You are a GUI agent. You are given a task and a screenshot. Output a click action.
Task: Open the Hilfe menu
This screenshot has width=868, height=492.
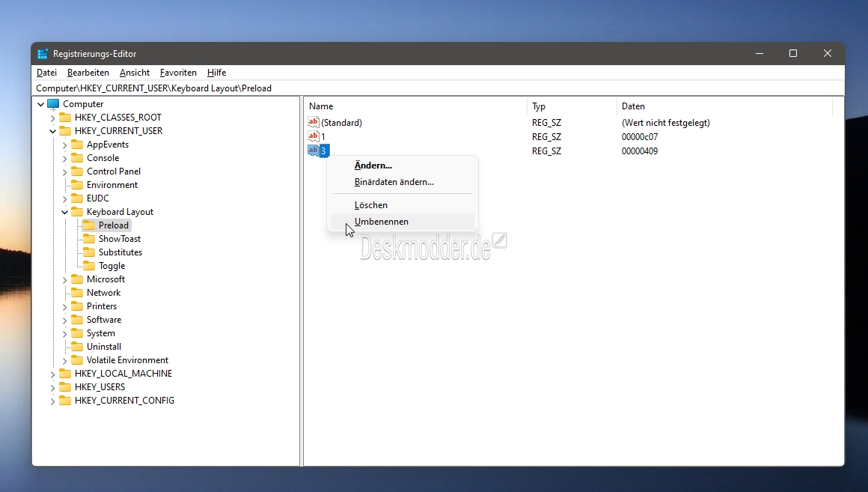216,73
